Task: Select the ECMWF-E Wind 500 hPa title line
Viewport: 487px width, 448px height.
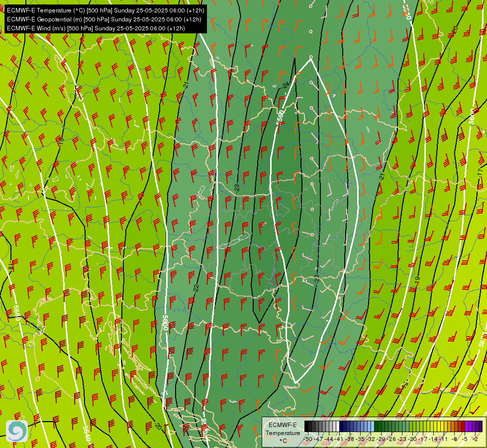Action: pyautogui.click(x=96, y=28)
